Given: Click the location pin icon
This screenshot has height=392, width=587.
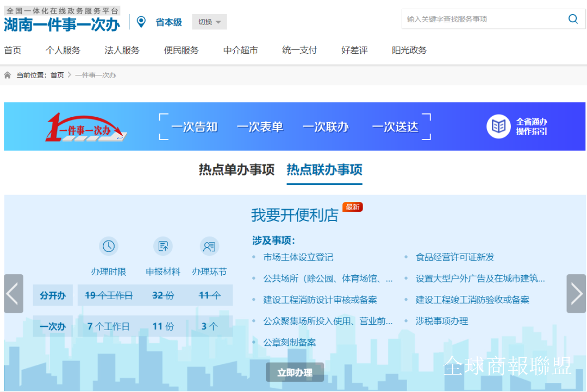Looking at the screenshot, I should [x=141, y=22].
